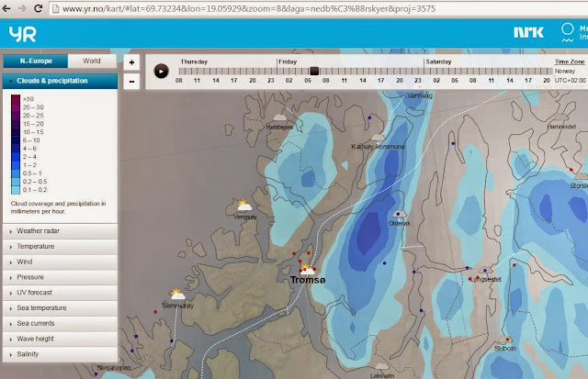588x379 pixels.
Task: Click the >30 legend color swatch
Action: pos(16,99)
